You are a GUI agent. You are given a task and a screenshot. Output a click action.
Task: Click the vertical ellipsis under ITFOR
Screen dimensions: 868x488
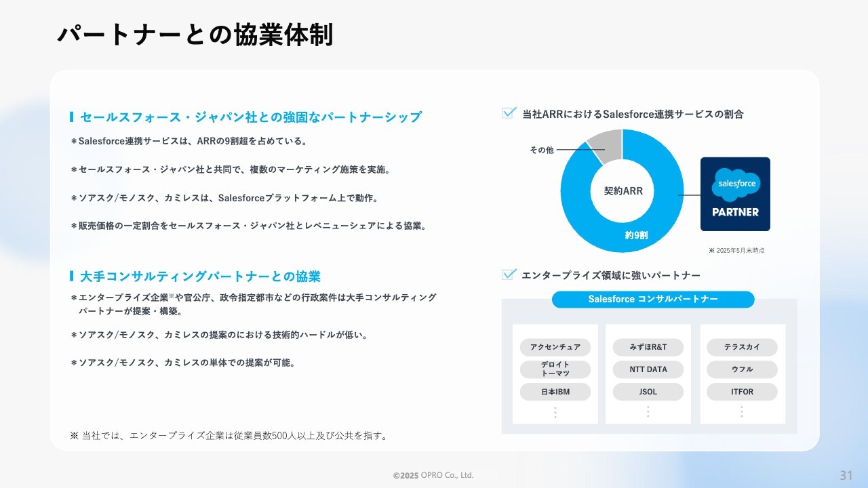(742, 411)
